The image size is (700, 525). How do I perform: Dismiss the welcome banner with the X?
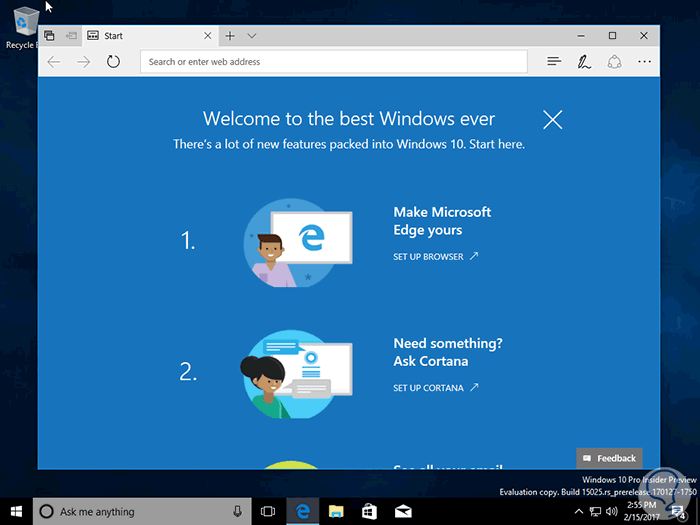pos(553,120)
